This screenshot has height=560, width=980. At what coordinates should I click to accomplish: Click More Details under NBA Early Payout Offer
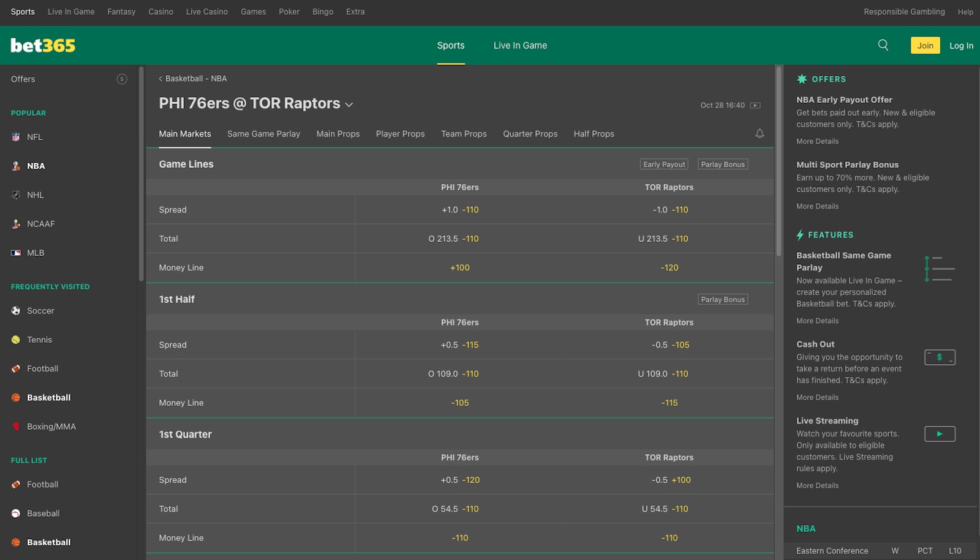(817, 141)
